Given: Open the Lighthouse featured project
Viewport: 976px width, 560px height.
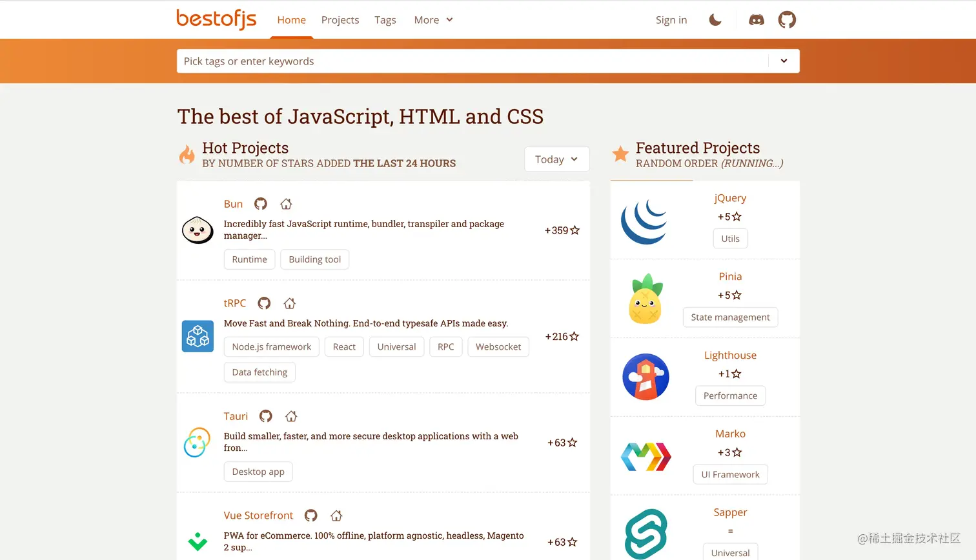Looking at the screenshot, I should [730, 355].
